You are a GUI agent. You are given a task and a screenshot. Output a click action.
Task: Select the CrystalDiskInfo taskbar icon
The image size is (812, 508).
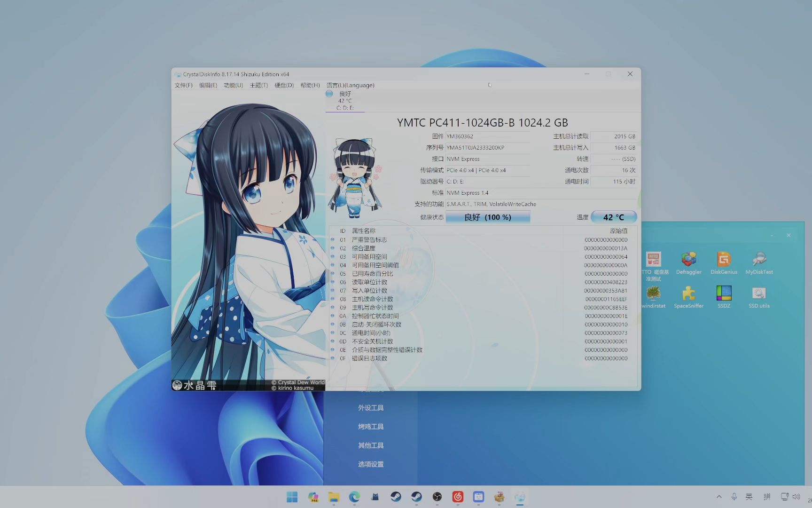(x=520, y=497)
